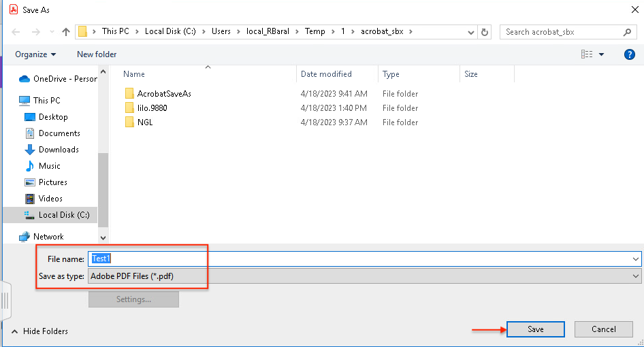Image resolution: width=644 pixels, height=347 pixels.
Task: Click the Up one level arrow icon
Action: pos(66,32)
